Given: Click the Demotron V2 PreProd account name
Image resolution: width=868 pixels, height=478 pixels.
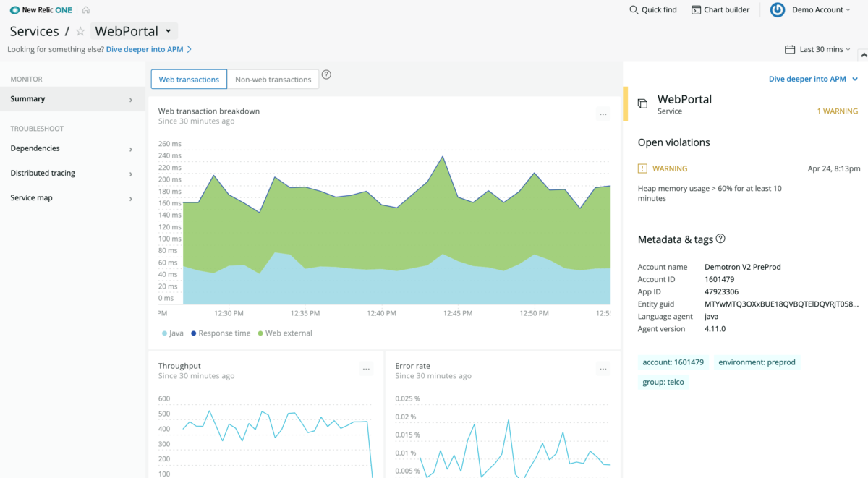Looking at the screenshot, I should click(743, 267).
